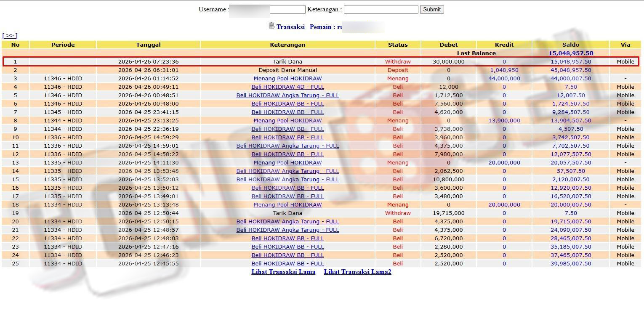Click the 39,985,007.50 saldo value
This screenshot has height=326, width=644.
click(571, 264)
